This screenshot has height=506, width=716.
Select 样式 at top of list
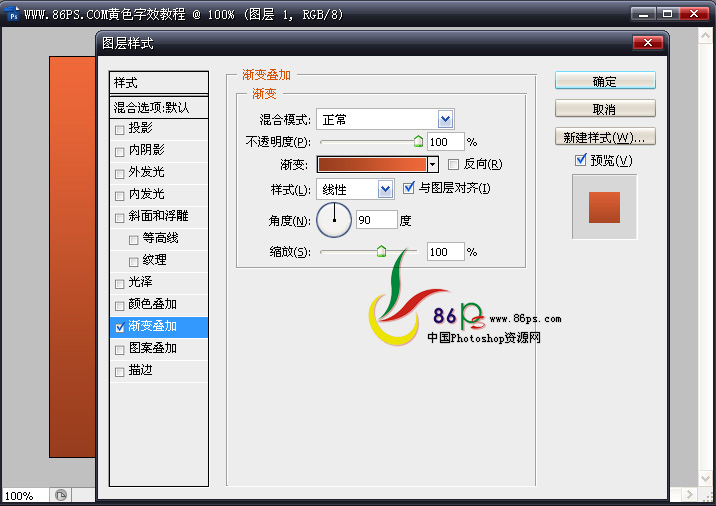coord(159,83)
